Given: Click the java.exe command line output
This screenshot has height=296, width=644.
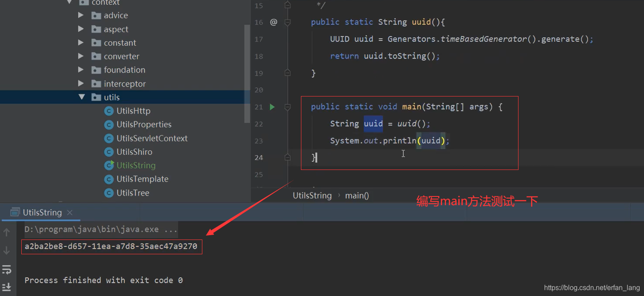Looking at the screenshot, I should coord(101,229).
